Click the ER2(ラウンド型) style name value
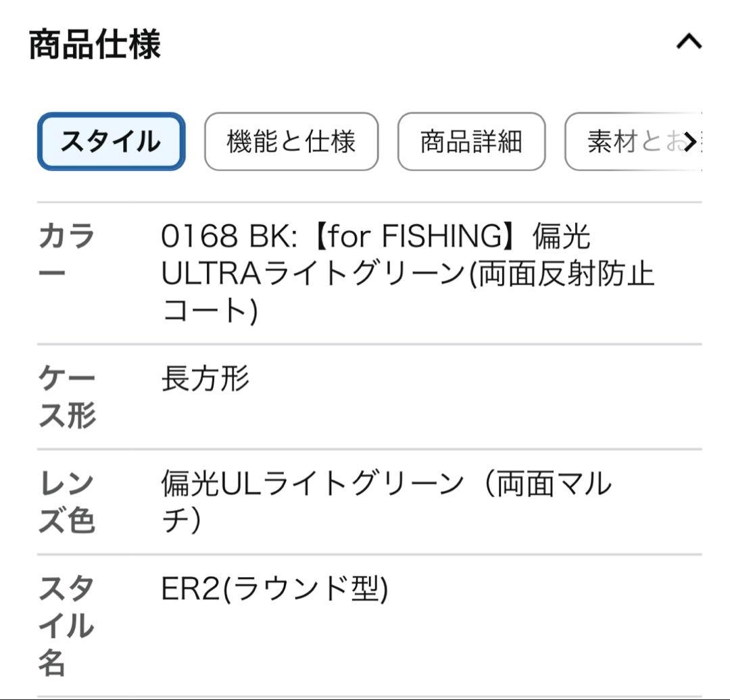 click(x=274, y=590)
